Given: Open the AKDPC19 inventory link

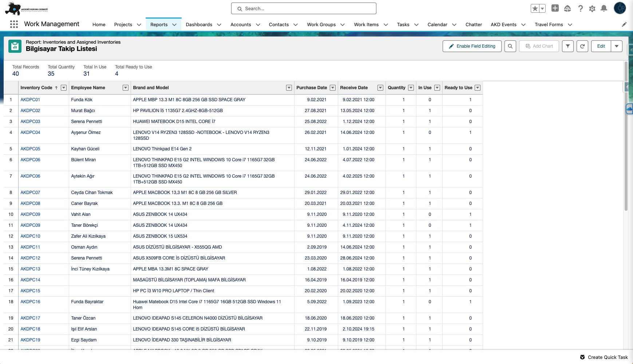Looking at the screenshot, I should 30,340.
